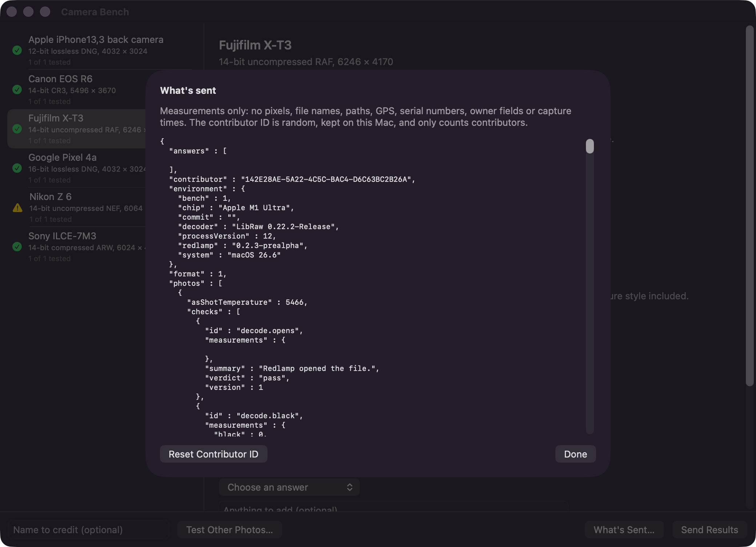756x547 pixels.
Task: Open the What's Sent… button
Action: coord(624,530)
